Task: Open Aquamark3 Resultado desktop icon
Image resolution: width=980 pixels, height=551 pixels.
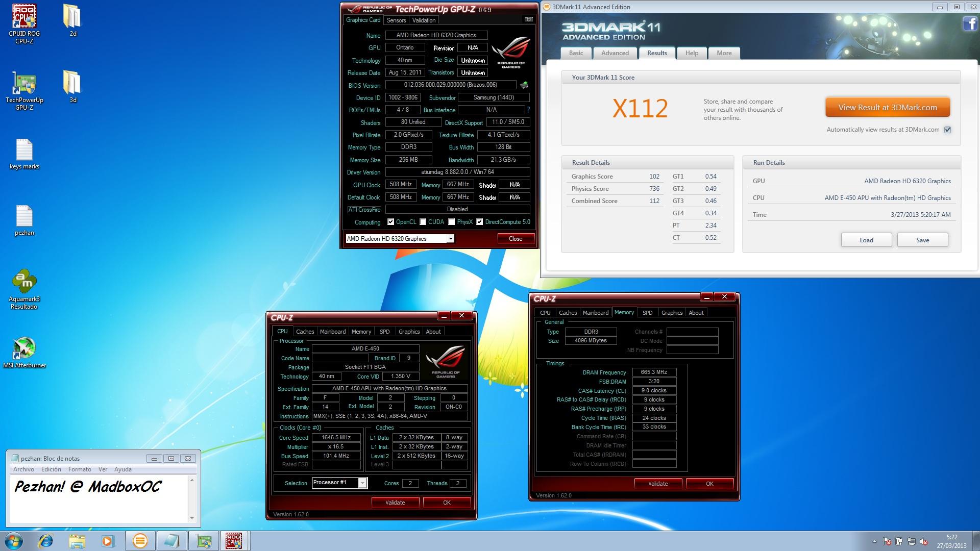Action: tap(24, 289)
